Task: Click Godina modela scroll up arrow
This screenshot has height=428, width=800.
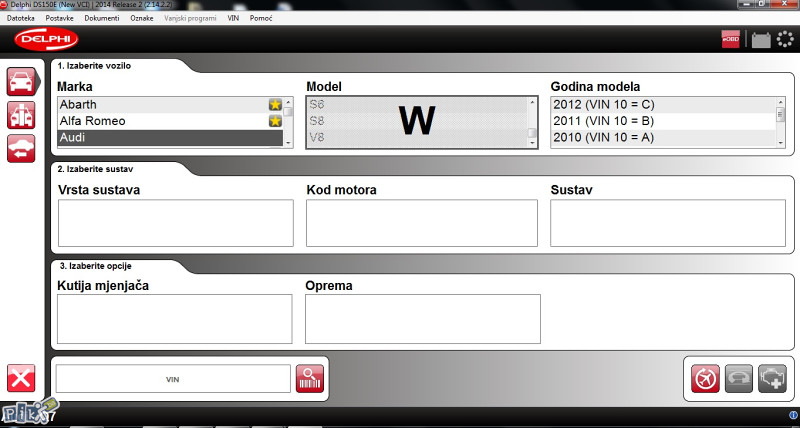Action: point(781,102)
